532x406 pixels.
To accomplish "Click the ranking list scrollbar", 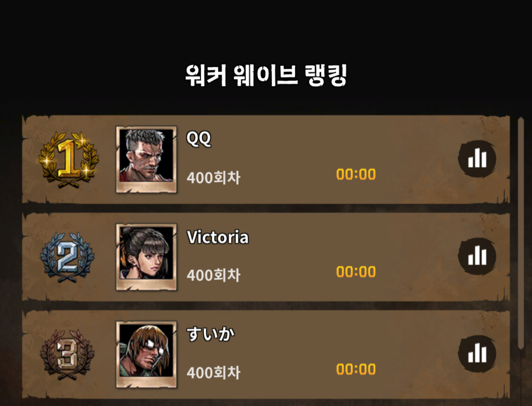I will click(x=521, y=233).
